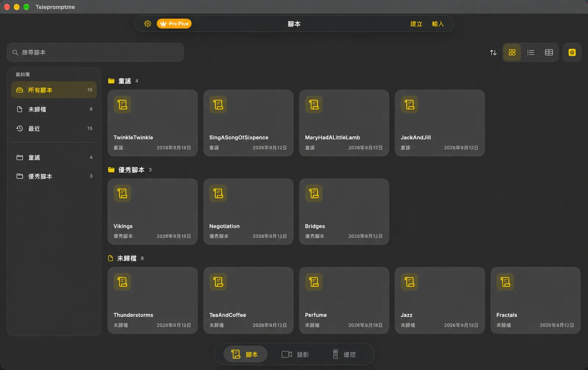Click script icon on JackAndJill card
This screenshot has width=588, height=370.
click(409, 104)
